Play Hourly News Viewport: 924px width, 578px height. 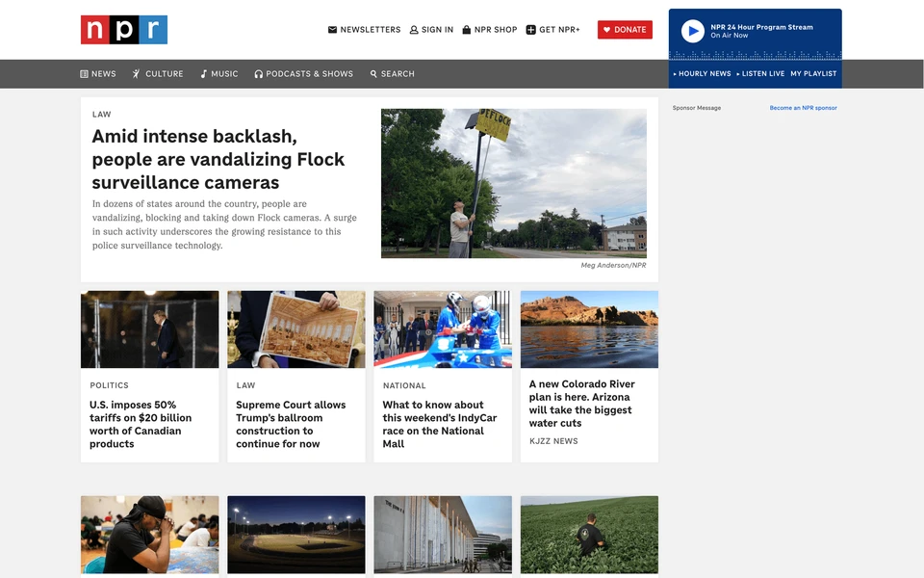pos(703,74)
